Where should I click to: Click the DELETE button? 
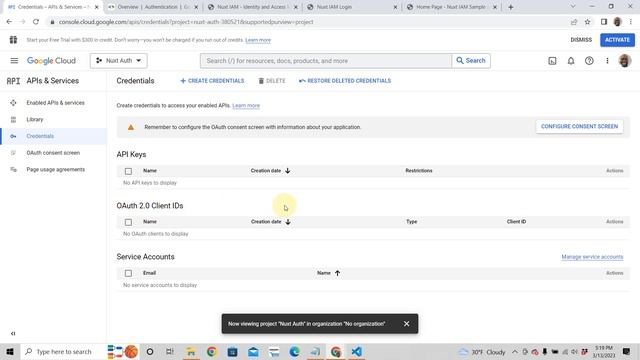tap(272, 81)
